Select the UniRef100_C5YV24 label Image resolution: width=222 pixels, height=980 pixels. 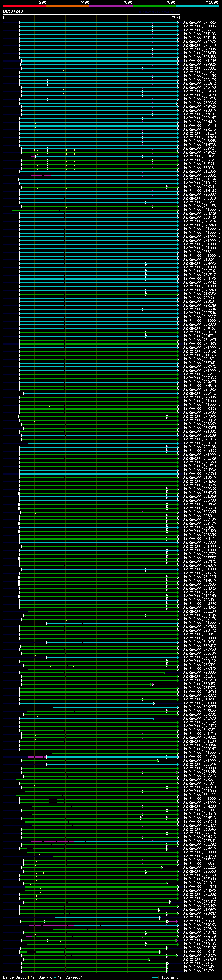pyautogui.click(x=199, y=149)
